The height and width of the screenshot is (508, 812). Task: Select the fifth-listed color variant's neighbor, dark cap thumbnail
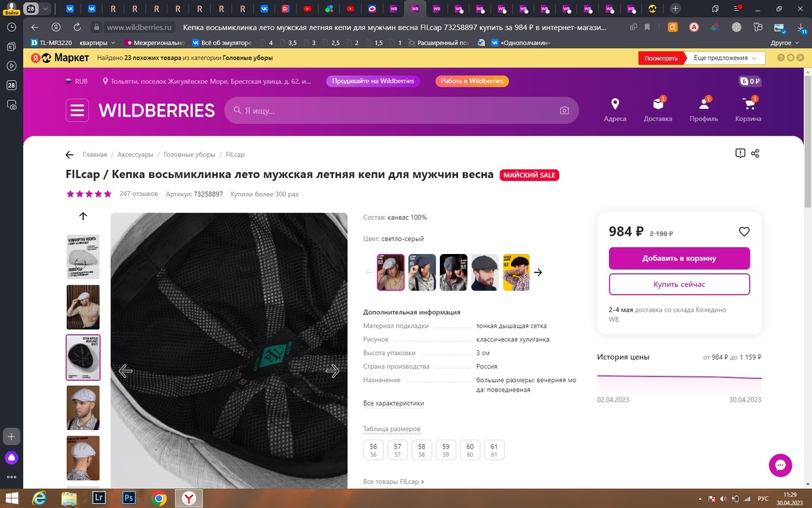(x=484, y=272)
